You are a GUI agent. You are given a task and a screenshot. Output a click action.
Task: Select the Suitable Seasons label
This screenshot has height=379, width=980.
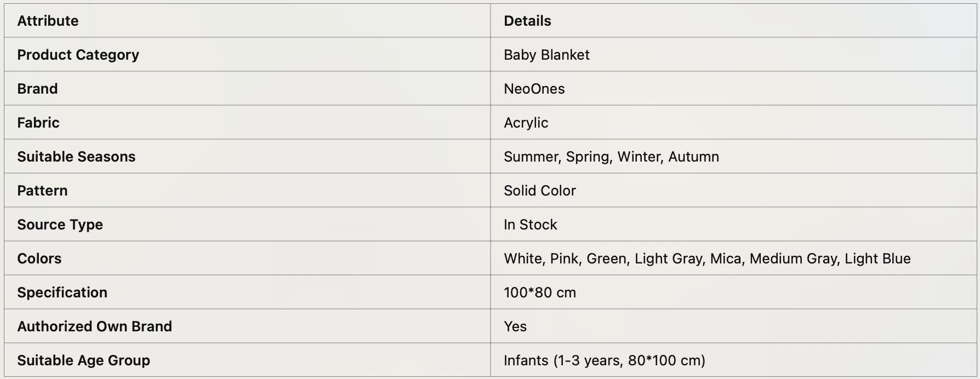coord(76,157)
